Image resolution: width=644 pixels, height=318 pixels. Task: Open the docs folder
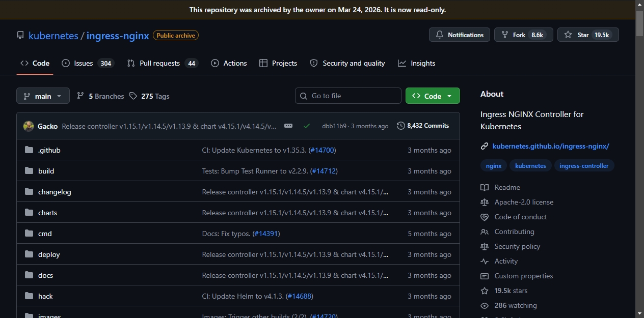click(x=45, y=275)
